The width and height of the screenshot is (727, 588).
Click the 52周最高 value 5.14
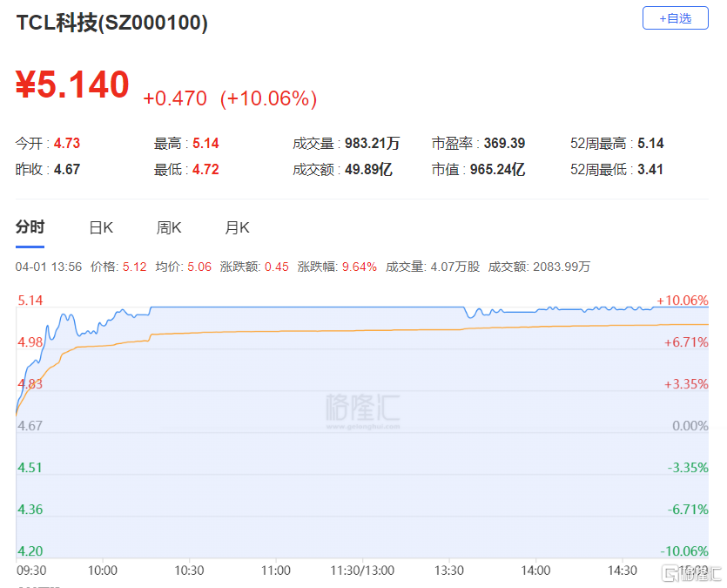650,143
